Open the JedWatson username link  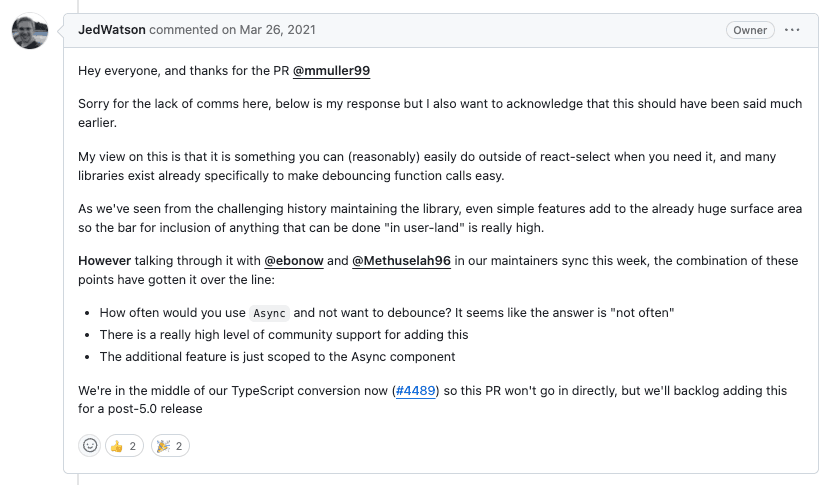[x=109, y=30]
